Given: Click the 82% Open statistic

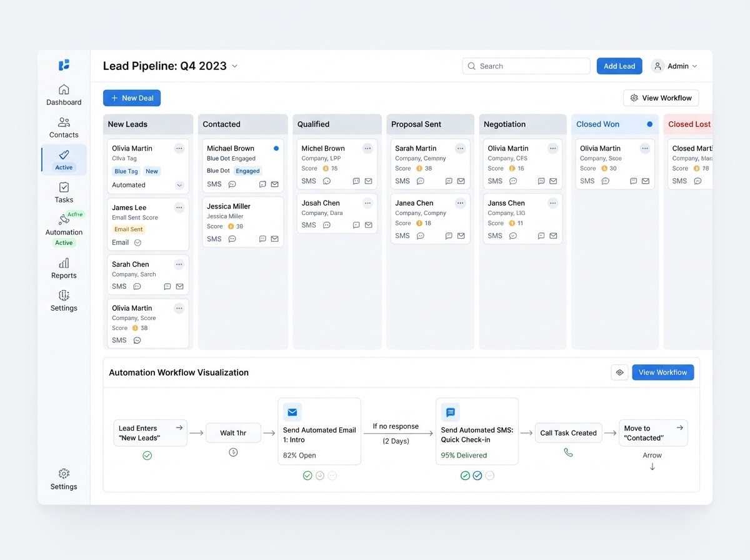Looking at the screenshot, I should [299, 455].
